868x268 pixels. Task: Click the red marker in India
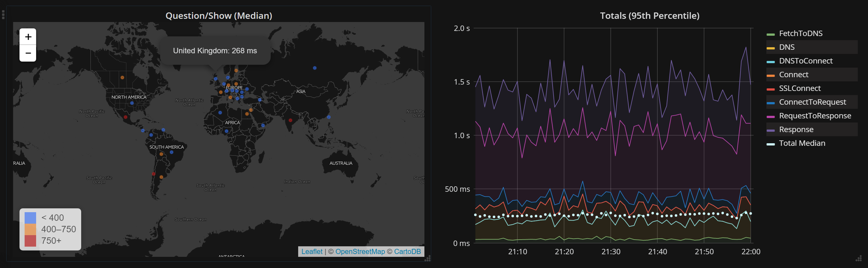pyautogui.click(x=291, y=120)
